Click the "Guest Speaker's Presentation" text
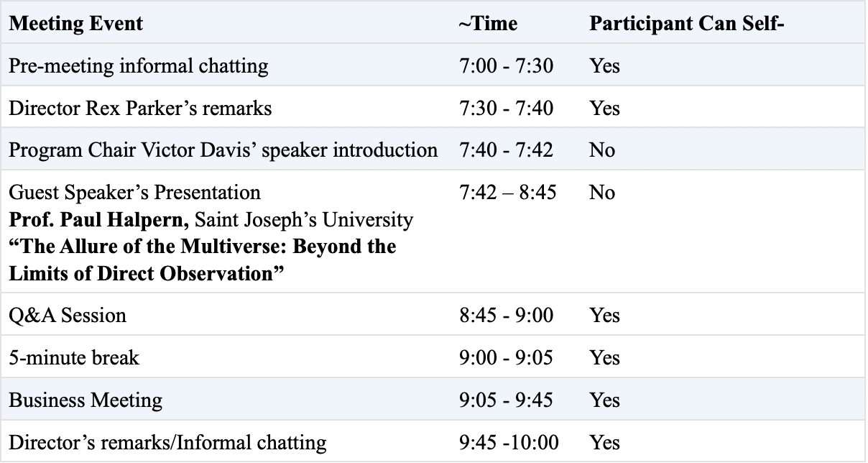This screenshot has width=868, height=463. 134,193
